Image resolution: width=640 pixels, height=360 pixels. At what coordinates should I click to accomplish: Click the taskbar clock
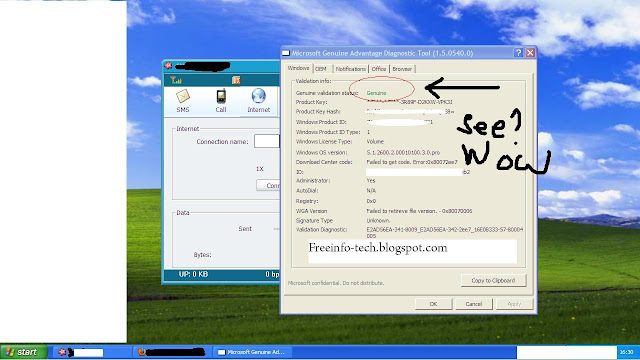pos(627,352)
